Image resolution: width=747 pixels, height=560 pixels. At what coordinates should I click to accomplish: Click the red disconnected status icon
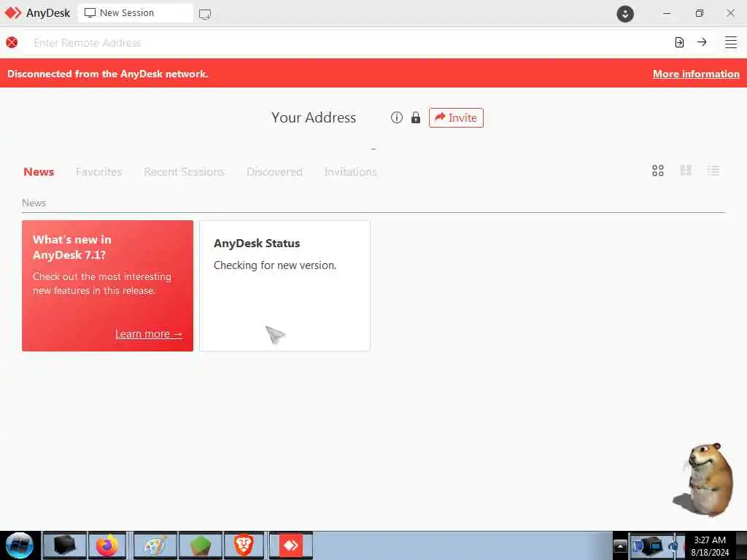pyautogui.click(x=12, y=42)
